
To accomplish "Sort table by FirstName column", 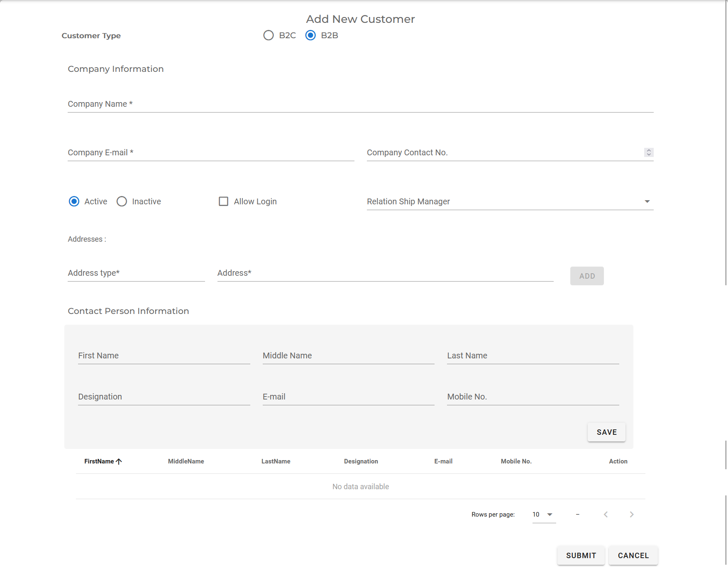I will [x=103, y=461].
